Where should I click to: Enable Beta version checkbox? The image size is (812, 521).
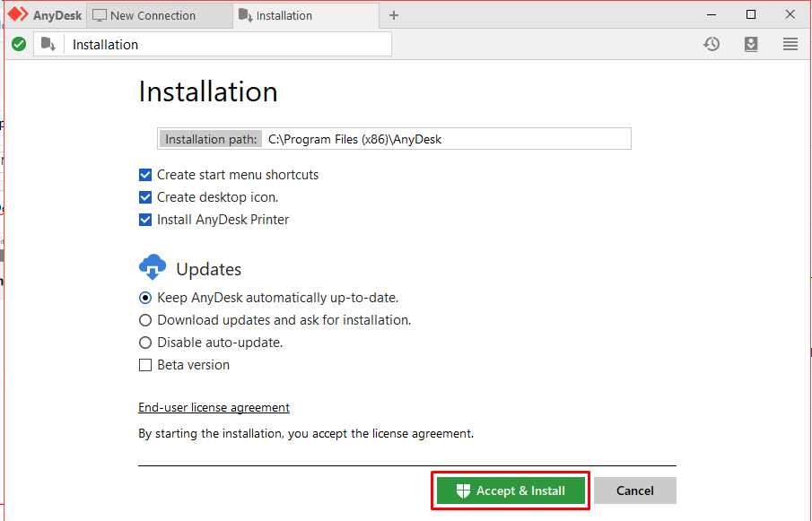[x=145, y=365]
